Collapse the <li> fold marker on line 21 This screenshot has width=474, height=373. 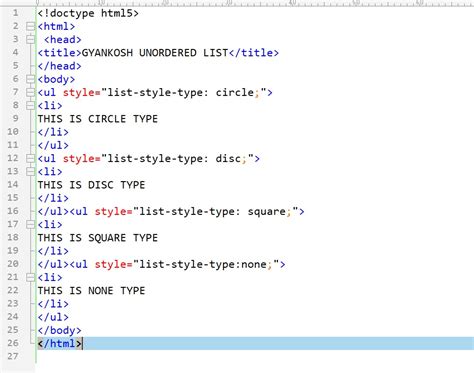click(x=30, y=277)
